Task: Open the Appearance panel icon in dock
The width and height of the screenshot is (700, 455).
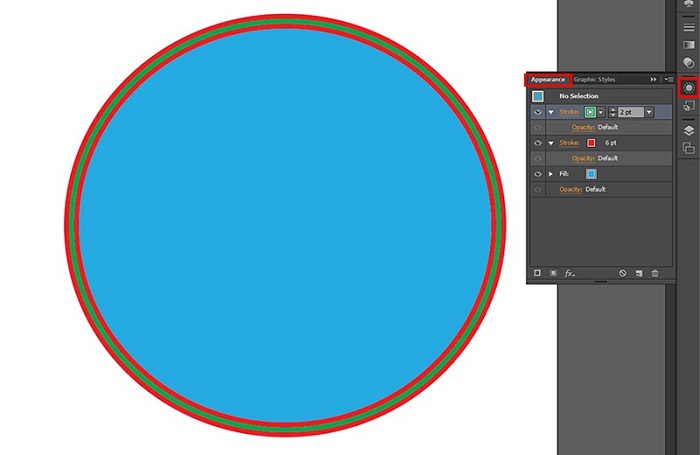Action: point(688,88)
